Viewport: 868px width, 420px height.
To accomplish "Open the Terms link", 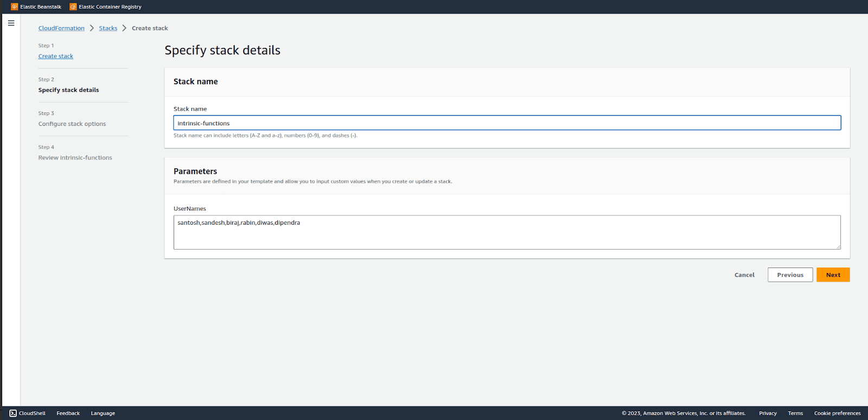I will point(795,413).
